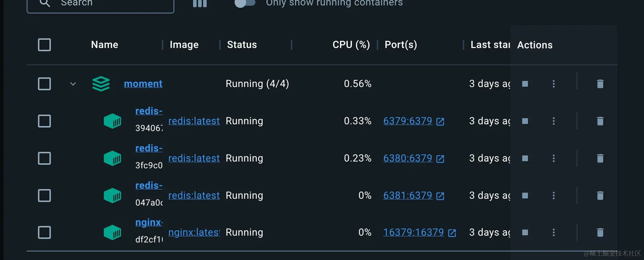Delete the nginx container
The height and width of the screenshot is (260, 644).
[x=600, y=232]
